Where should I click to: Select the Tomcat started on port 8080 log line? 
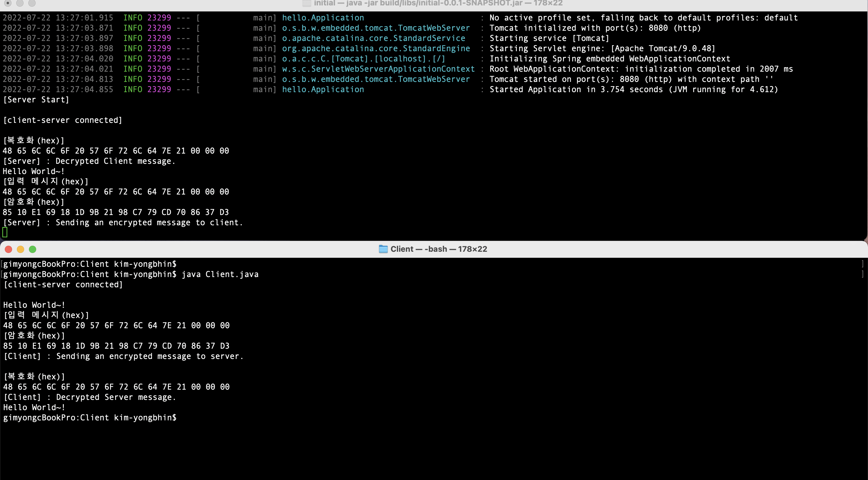(x=630, y=79)
